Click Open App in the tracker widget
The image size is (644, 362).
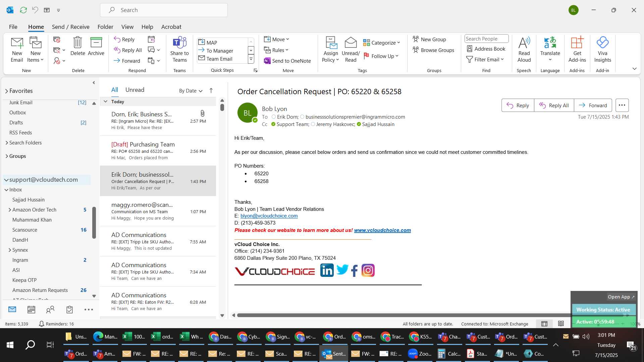(621, 297)
